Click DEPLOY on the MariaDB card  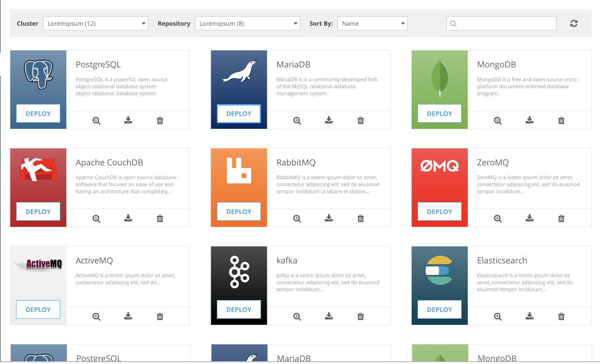[x=239, y=113]
